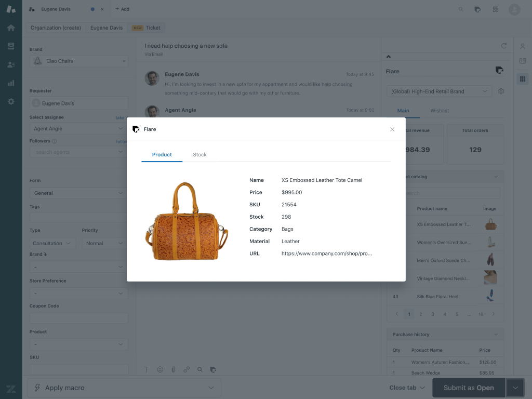Viewport: 532px width, 399px height.
Task: Open Views icon in sidebar
Action: coord(11,46)
